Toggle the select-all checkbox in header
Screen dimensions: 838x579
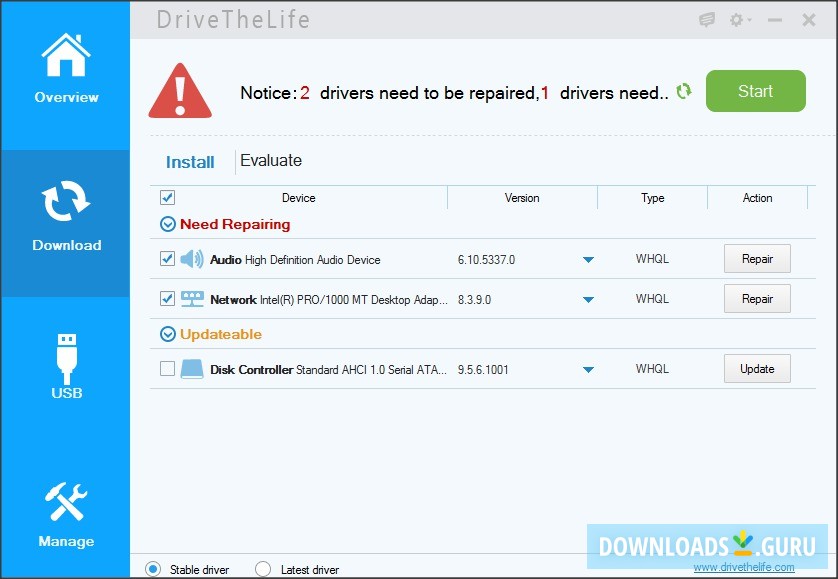[x=167, y=197]
